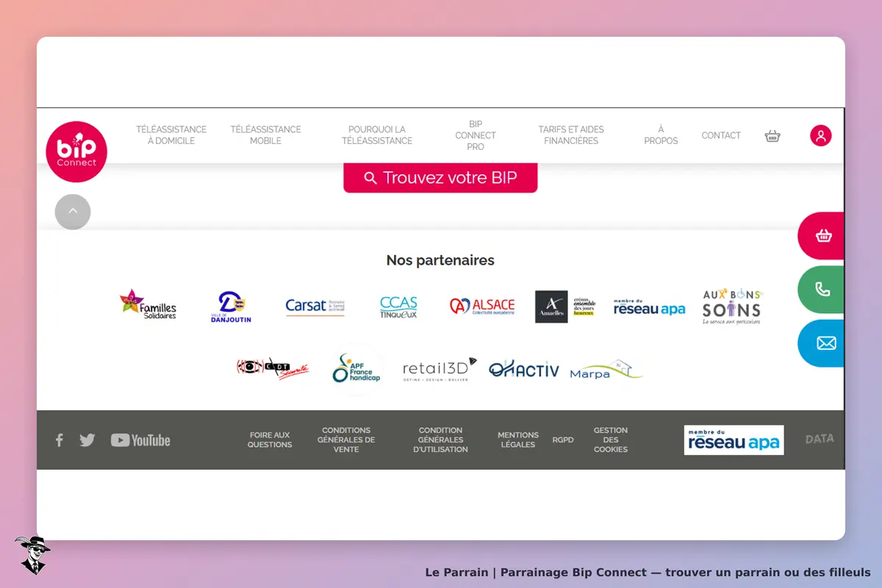This screenshot has width=882, height=588.
Task: Click the Aux Bons Soins partner logo
Action: click(x=732, y=306)
